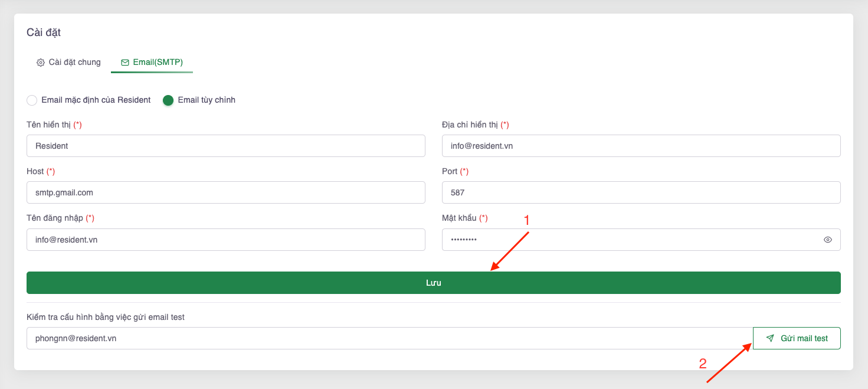Click the Gửi mail test button

pyautogui.click(x=797, y=338)
